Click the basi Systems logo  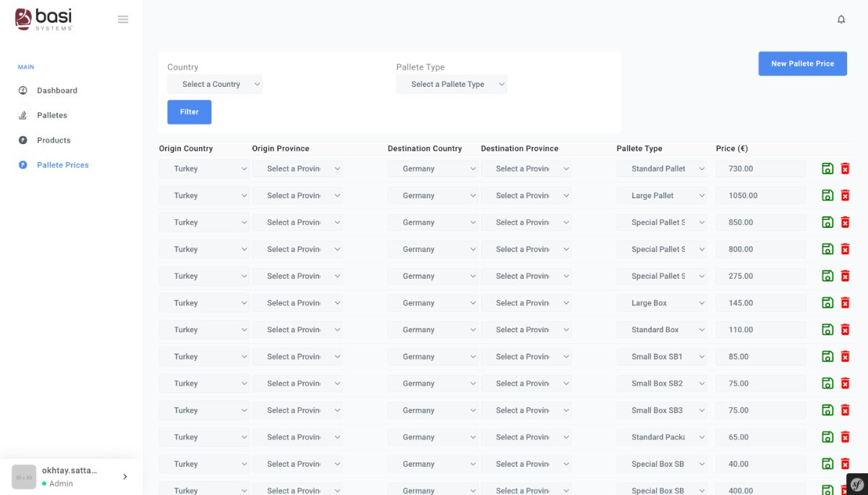click(44, 19)
